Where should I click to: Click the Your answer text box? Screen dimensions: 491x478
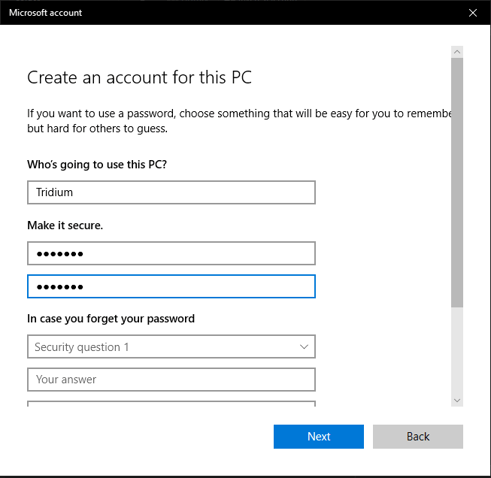(x=171, y=379)
